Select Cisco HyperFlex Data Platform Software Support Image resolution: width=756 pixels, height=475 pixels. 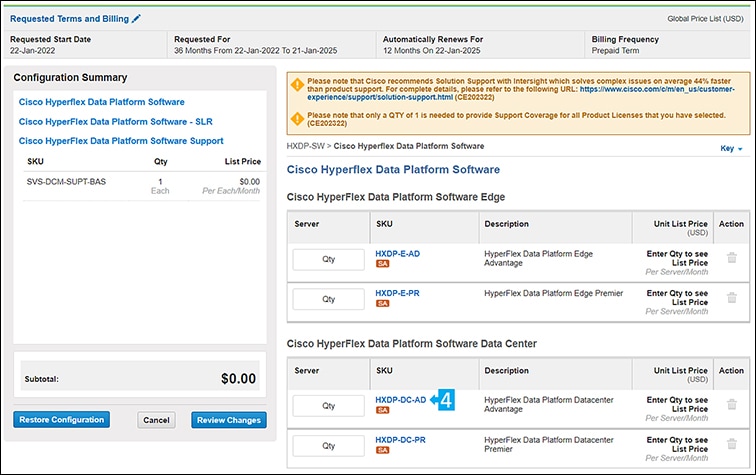click(x=121, y=141)
